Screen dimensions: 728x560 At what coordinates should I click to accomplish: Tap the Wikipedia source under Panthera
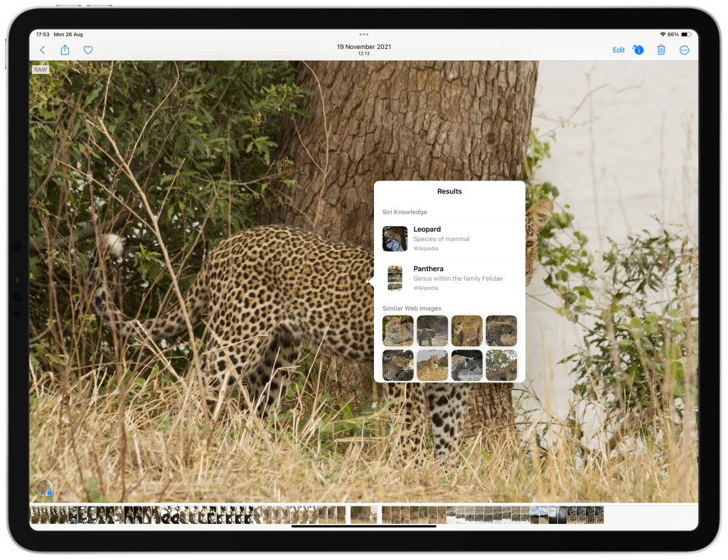(x=426, y=289)
